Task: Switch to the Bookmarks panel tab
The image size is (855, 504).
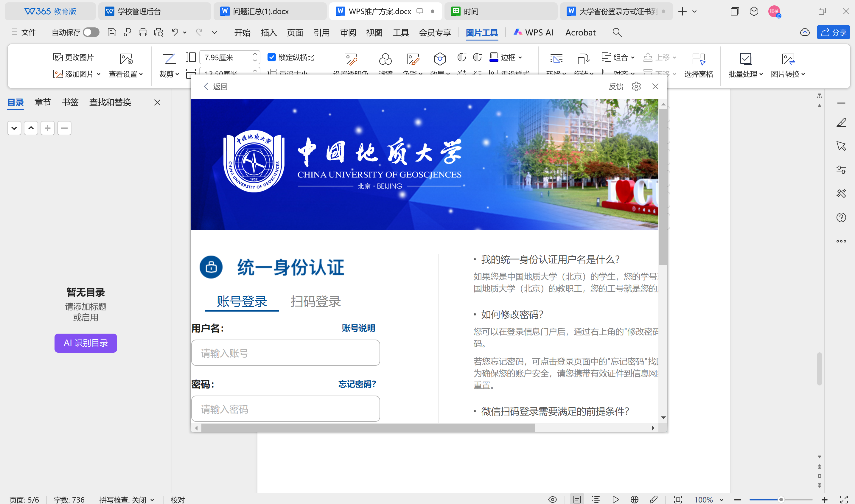Action: click(x=70, y=102)
